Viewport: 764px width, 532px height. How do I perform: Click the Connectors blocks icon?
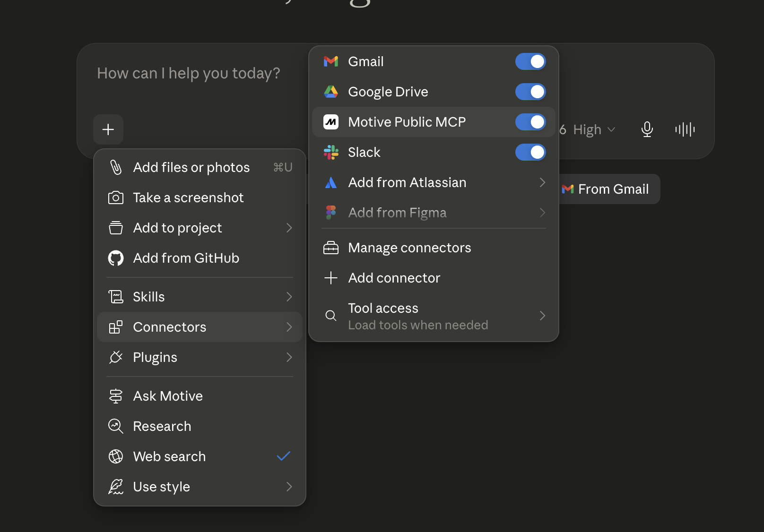pyautogui.click(x=116, y=327)
